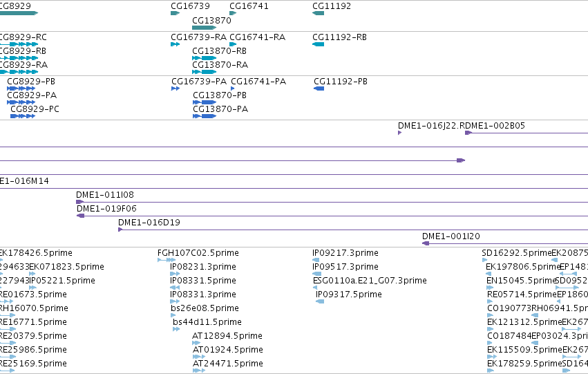Viewport: 588px width, 374px height.
Task: Click the FGH107C02.5prime EST label
Action: click(x=198, y=253)
